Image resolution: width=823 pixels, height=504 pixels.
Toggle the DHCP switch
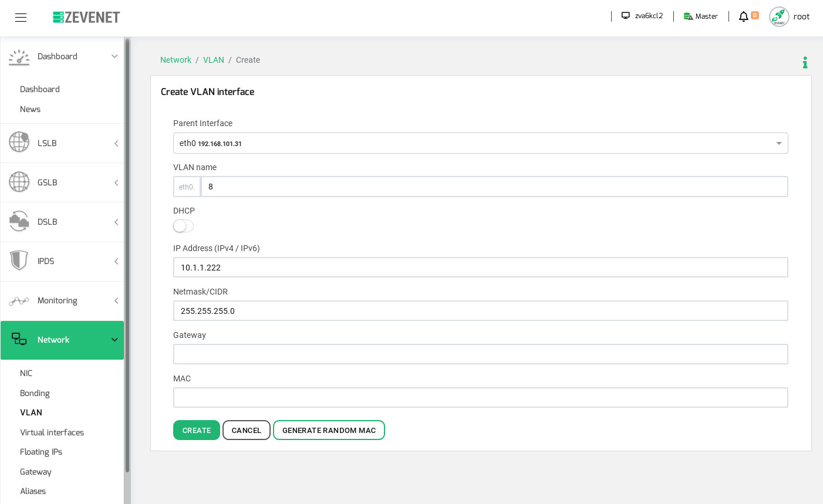coord(183,226)
